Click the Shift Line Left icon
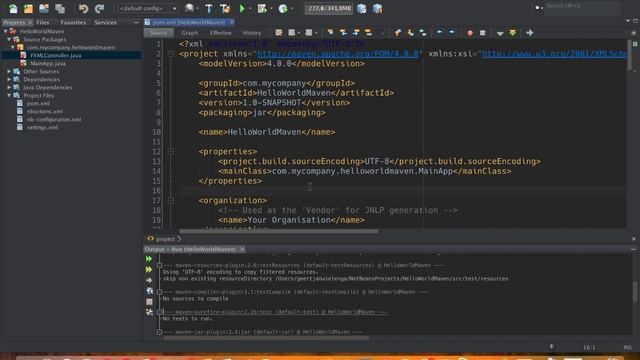Screen dimensions: 640x360 (439, 33)
